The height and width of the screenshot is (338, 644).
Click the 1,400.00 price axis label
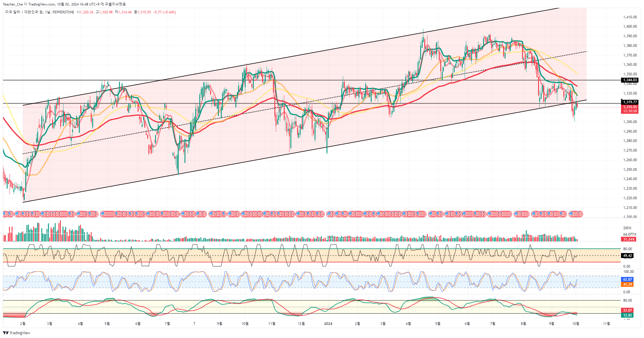click(x=630, y=26)
